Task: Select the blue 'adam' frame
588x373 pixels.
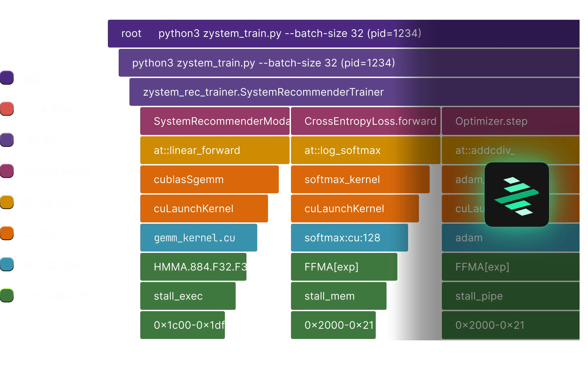Action: point(511,238)
